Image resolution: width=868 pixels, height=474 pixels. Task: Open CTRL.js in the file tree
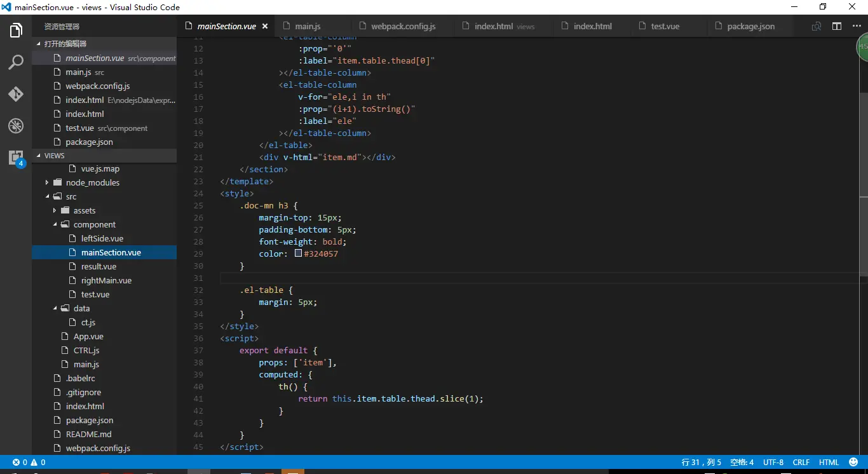click(104, 350)
